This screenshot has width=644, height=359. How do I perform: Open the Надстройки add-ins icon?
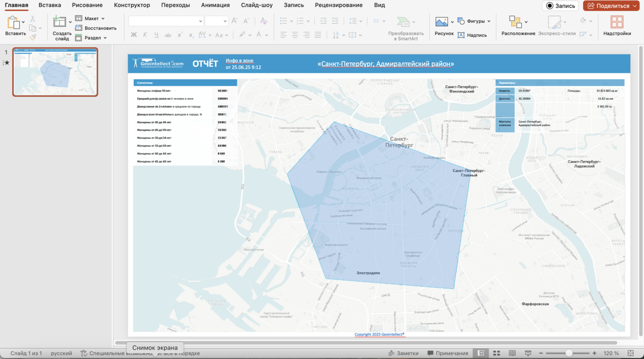[617, 22]
